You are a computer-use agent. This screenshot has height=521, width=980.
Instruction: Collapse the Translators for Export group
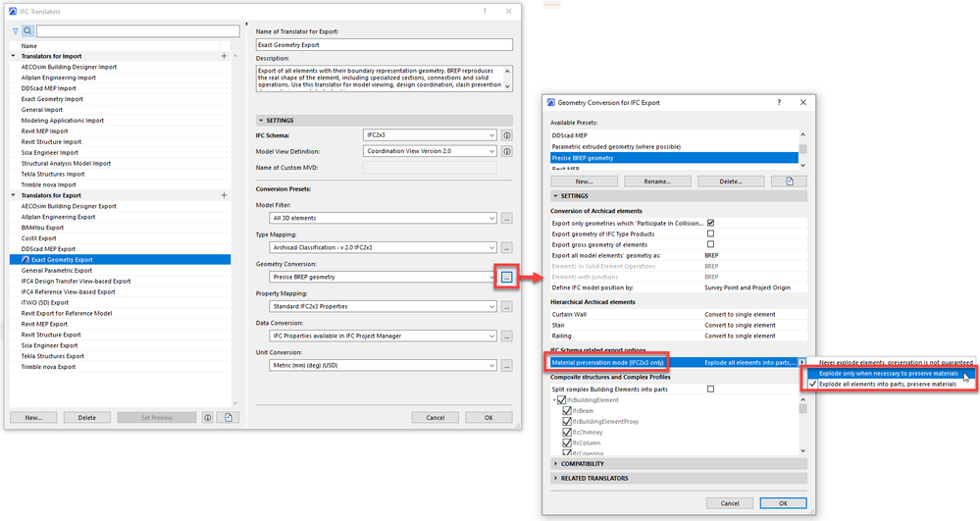[x=14, y=195]
